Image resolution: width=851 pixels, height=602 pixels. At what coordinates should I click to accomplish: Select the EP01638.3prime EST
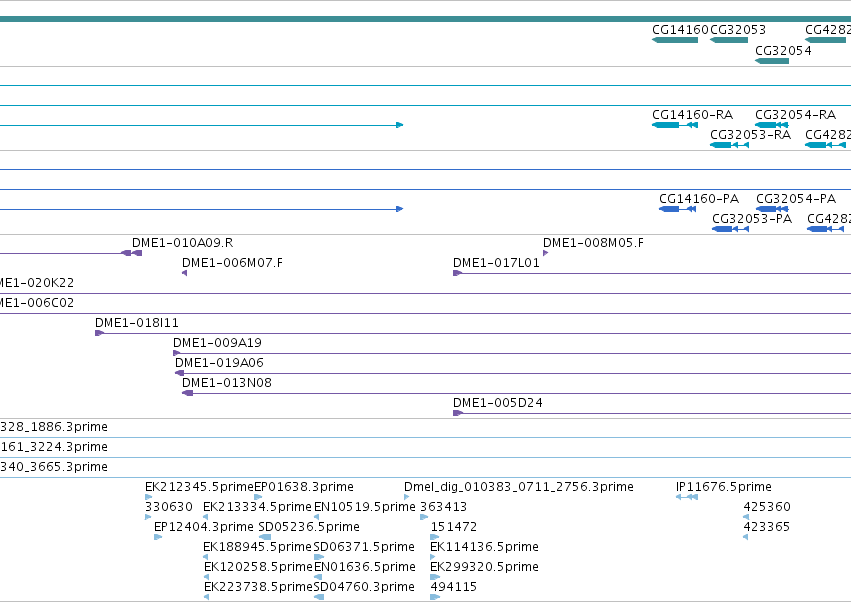[258, 497]
